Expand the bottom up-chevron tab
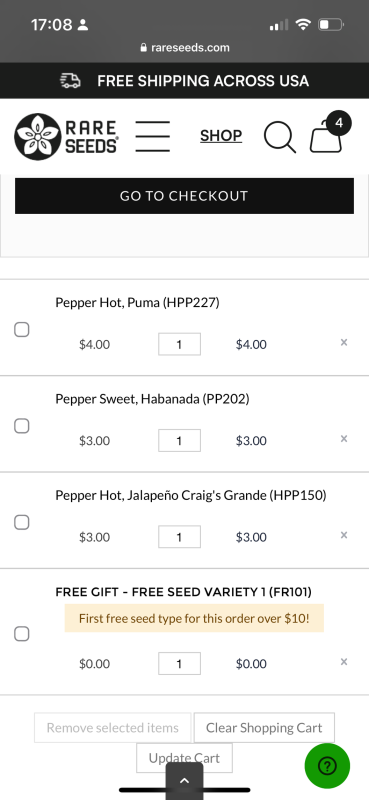The height and width of the screenshot is (800, 369). pos(184,781)
